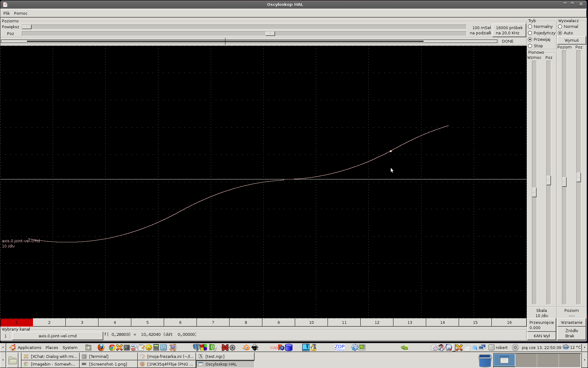Open the Pomoc menu

[21, 13]
